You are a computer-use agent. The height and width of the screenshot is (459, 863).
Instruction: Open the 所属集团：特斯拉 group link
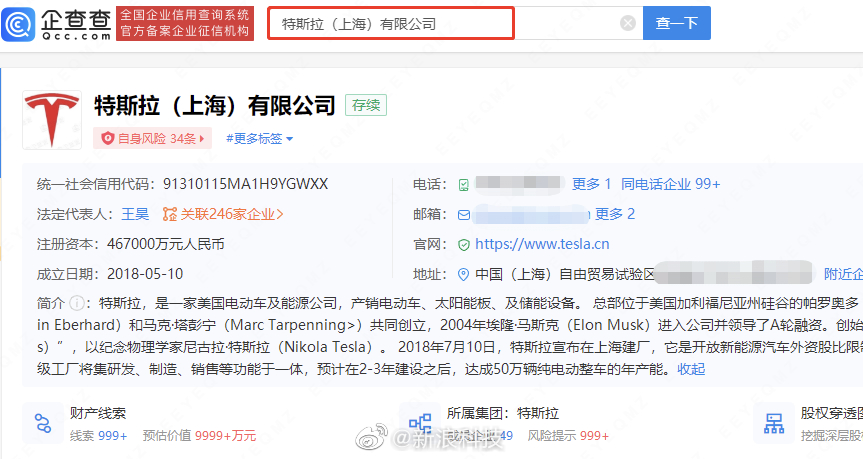pos(502,413)
